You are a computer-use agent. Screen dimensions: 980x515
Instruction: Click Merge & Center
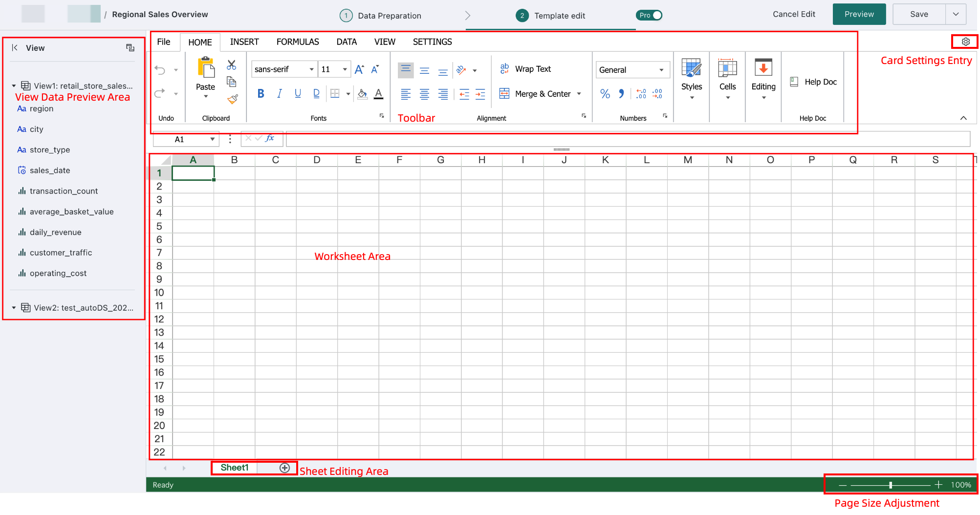(535, 94)
